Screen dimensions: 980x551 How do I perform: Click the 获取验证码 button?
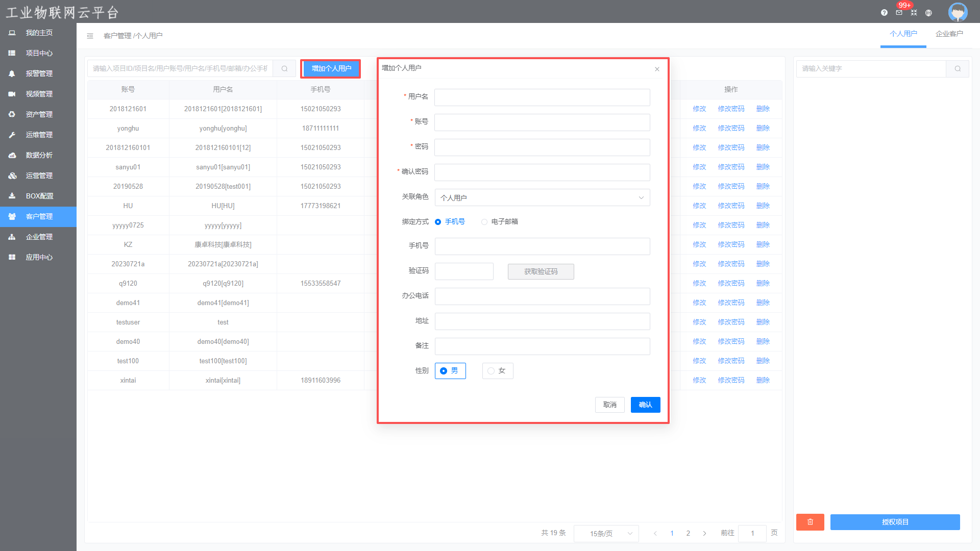tap(541, 271)
